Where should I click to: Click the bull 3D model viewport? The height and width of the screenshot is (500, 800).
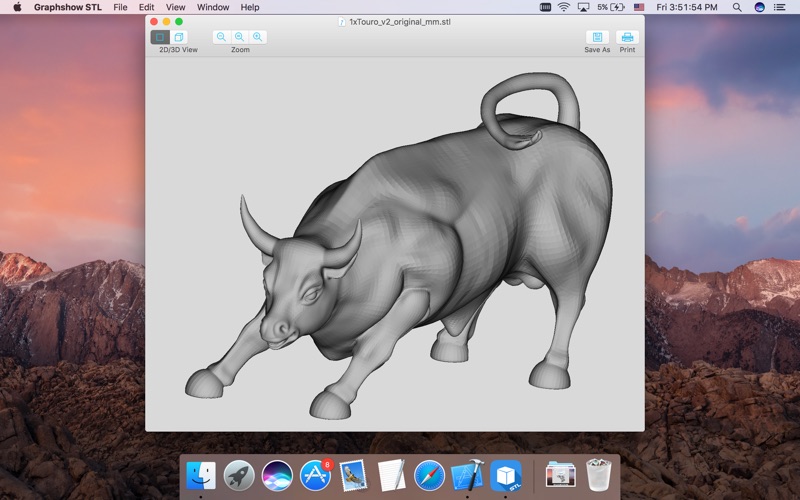coord(395,244)
